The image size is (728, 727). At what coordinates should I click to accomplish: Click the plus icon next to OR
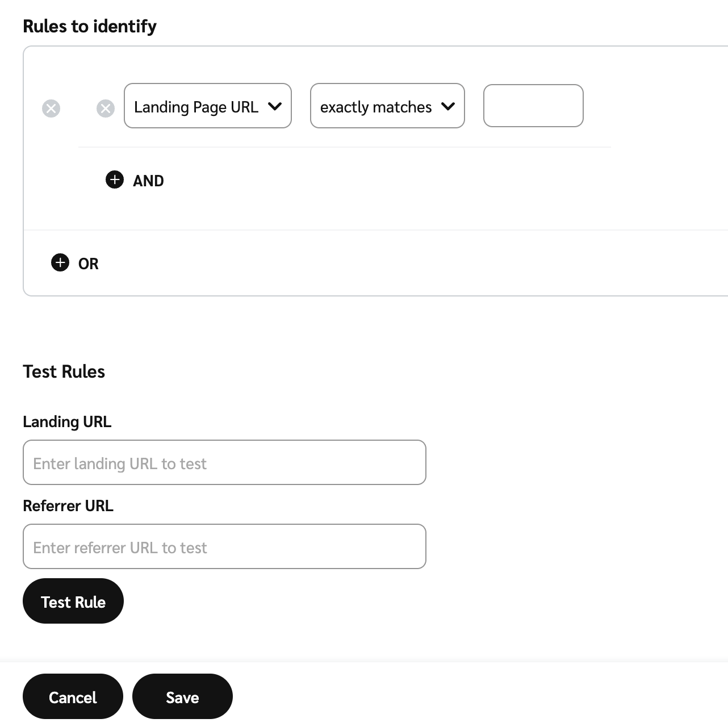(60, 263)
